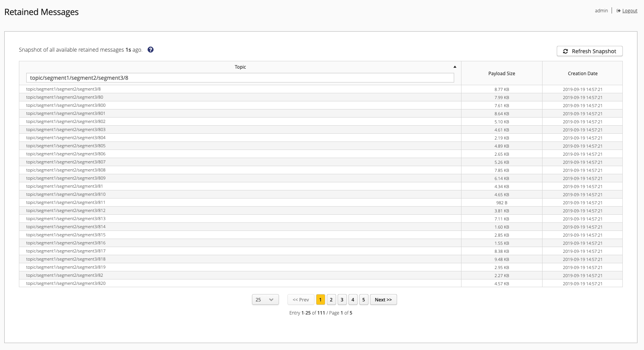Click the Logout link

[629, 11]
